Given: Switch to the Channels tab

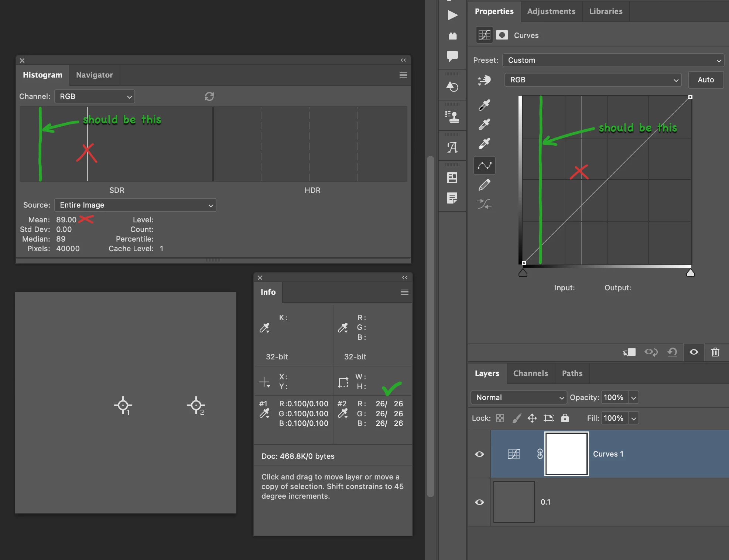Looking at the screenshot, I should coord(530,373).
